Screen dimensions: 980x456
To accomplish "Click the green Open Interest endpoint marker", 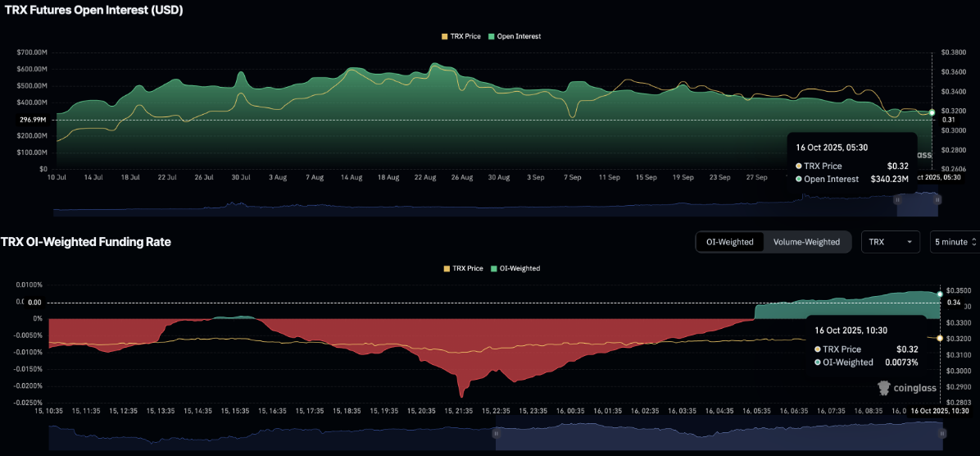I will pyautogui.click(x=932, y=112).
